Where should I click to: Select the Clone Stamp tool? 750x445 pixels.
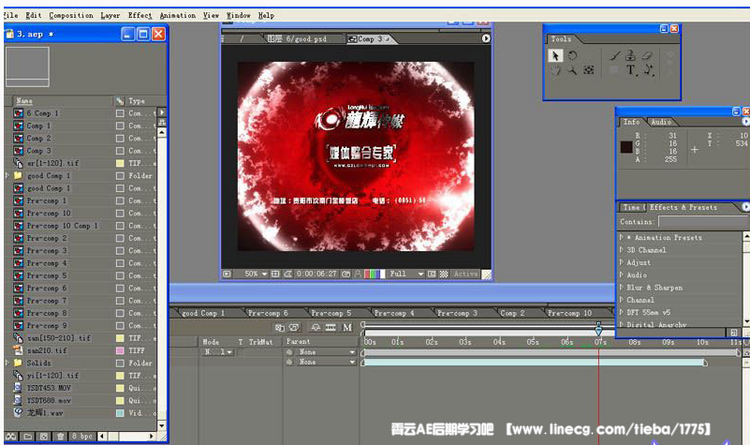(x=630, y=56)
